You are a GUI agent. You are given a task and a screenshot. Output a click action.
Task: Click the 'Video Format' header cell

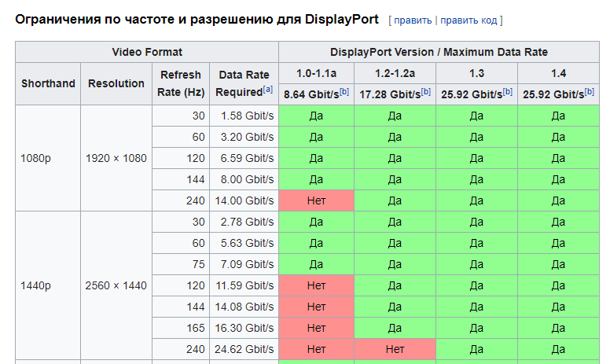(x=147, y=52)
